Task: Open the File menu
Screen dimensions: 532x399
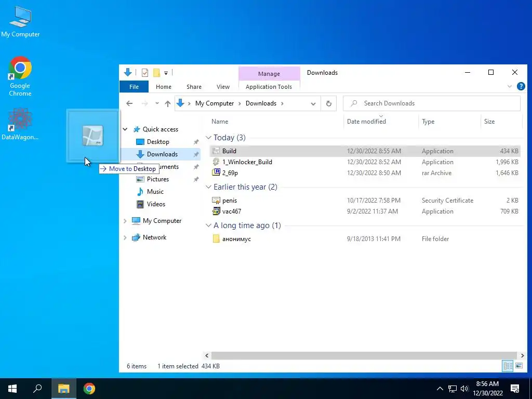Action: pyautogui.click(x=134, y=87)
